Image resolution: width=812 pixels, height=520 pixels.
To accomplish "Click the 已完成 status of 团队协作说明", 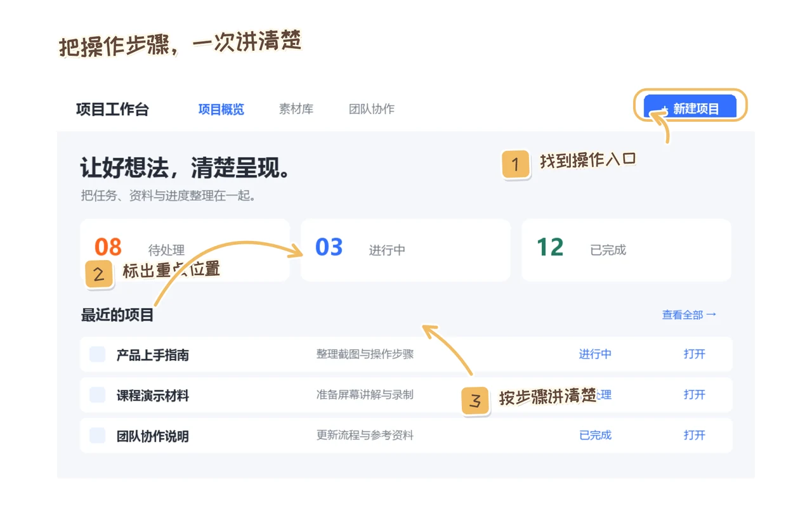I will click(x=595, y=435).
